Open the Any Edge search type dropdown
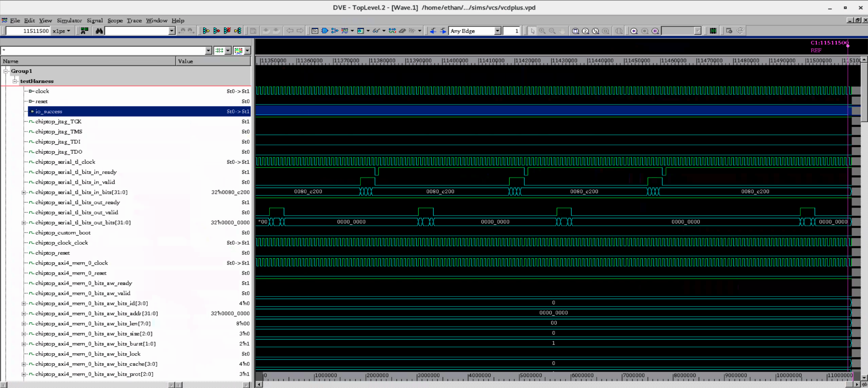The image size is (868, 388). point(498,31)
